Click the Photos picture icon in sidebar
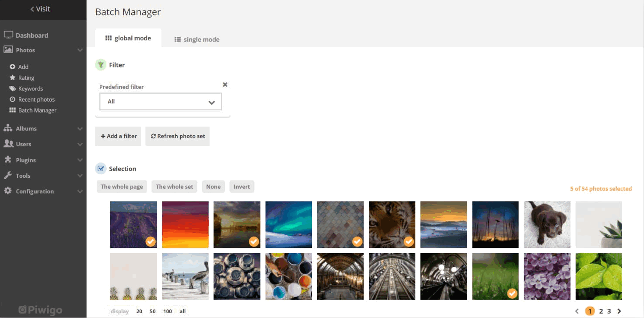The width and height of the screenshot is (644, 318). click(8, 50)
